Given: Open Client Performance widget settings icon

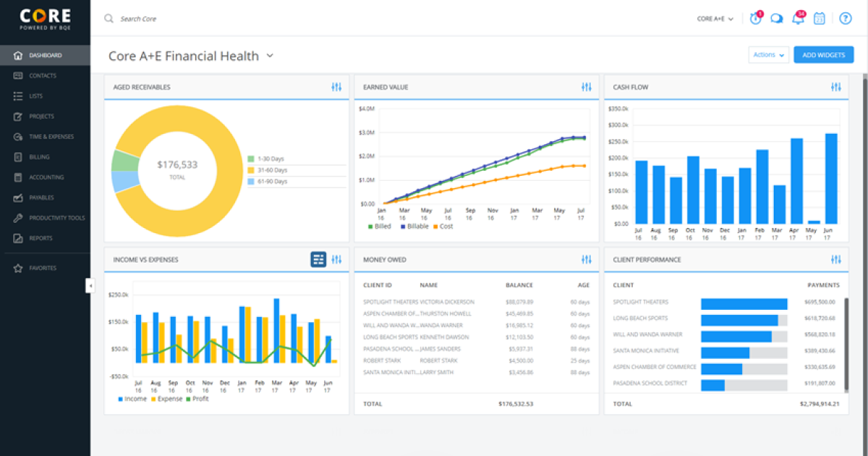Looking at the screenshot, I should pos(836,259).
